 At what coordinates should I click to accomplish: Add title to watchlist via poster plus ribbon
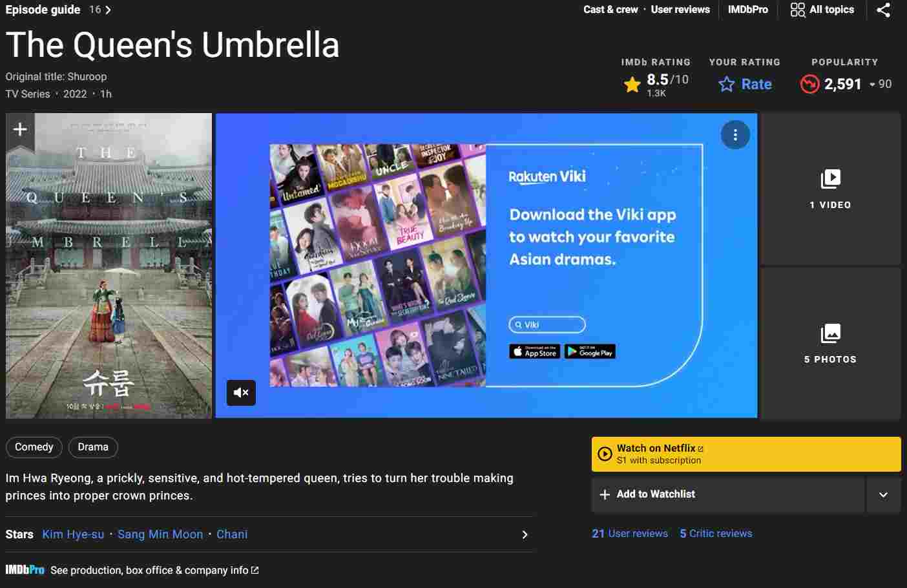(x=20, y=129)
